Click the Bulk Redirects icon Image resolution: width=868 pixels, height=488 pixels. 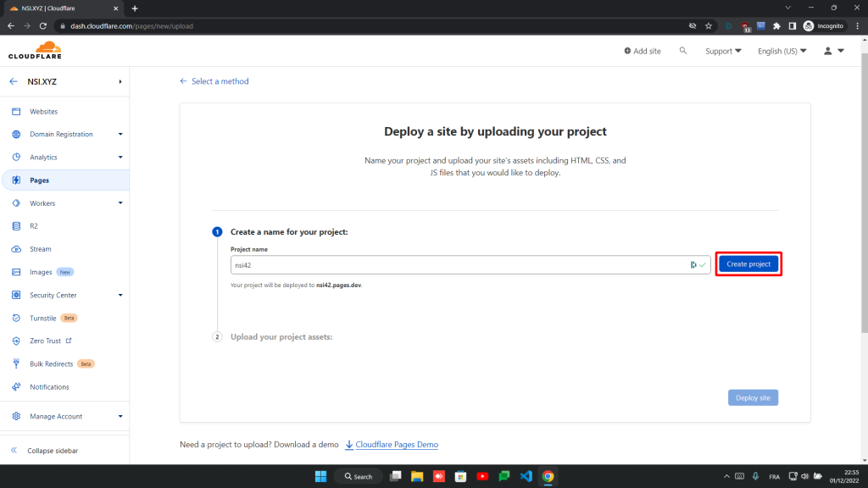(16, 363)
